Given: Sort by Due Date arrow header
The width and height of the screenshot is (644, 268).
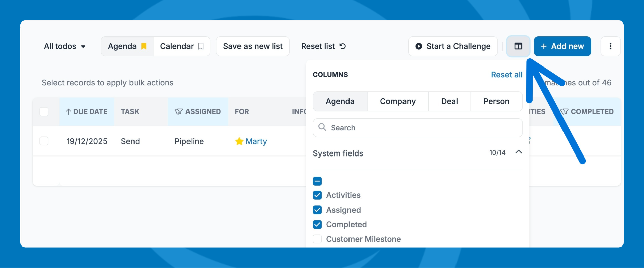Looking at the screenshot, I should (x=87, y=112).
